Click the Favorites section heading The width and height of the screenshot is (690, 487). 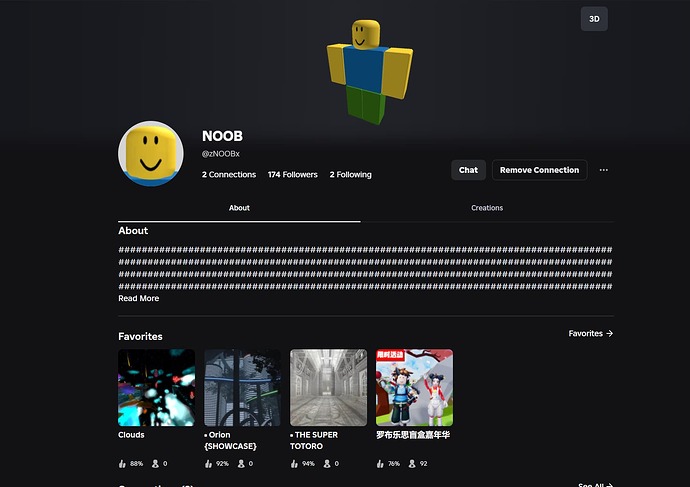point(140,337)
